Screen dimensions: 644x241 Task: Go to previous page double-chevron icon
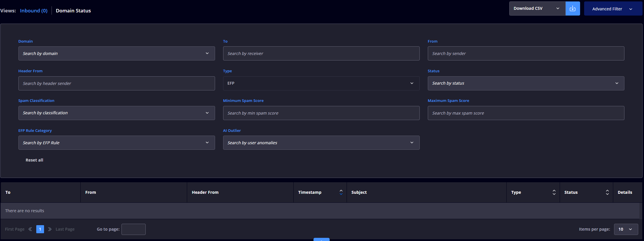[x=30, y=229]
